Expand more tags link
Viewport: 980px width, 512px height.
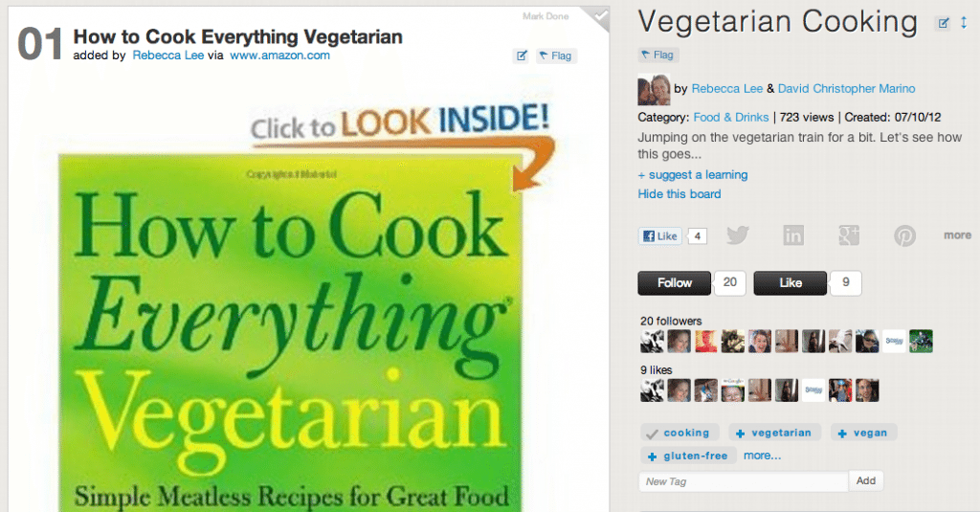[x=762, y=456]
